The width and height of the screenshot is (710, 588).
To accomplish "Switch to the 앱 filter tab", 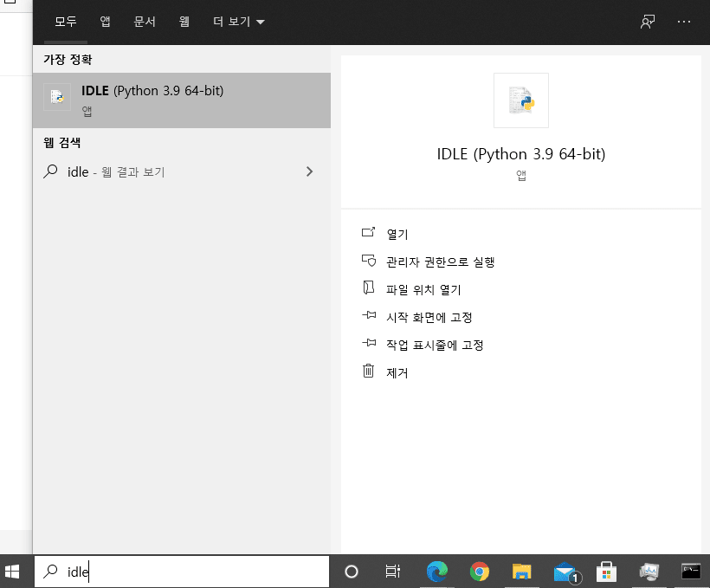I will 105,21.
